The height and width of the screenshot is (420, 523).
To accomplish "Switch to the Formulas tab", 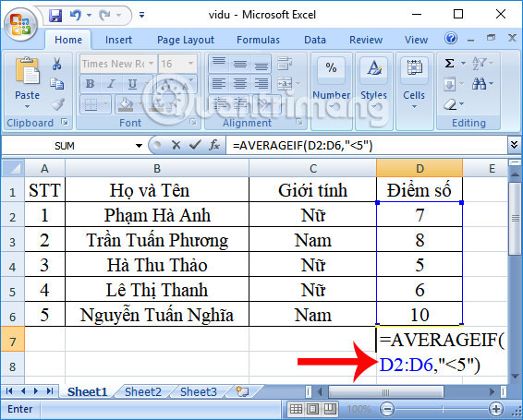I will 258,40.
